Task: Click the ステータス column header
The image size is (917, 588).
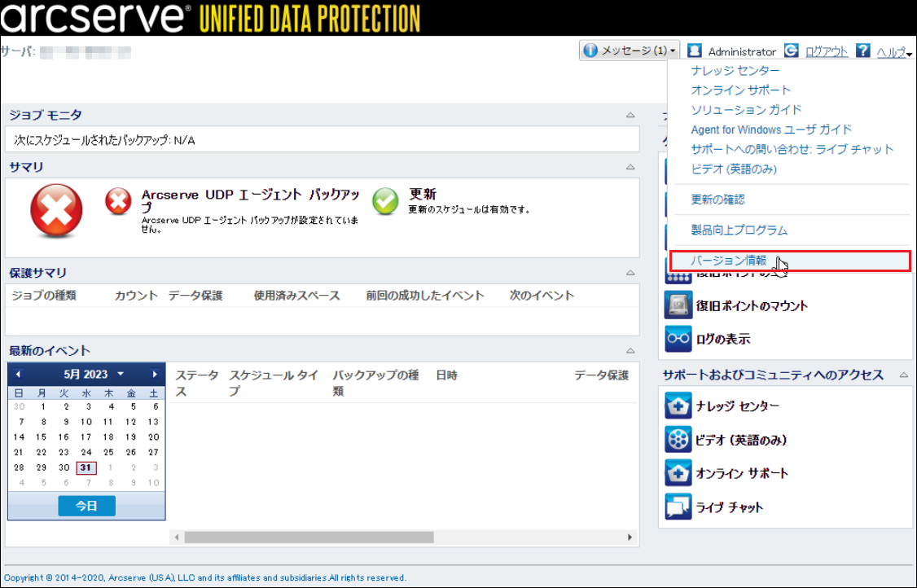Action: [197, 384]
